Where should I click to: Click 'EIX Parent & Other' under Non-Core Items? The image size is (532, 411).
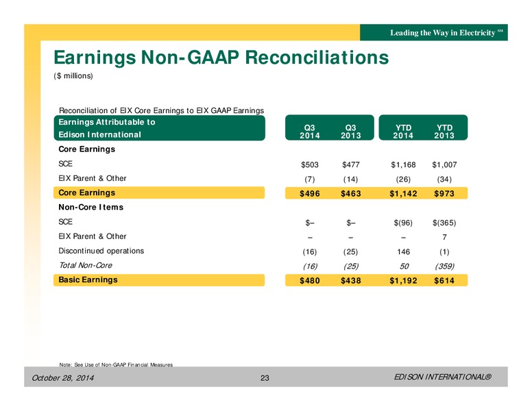93,236
